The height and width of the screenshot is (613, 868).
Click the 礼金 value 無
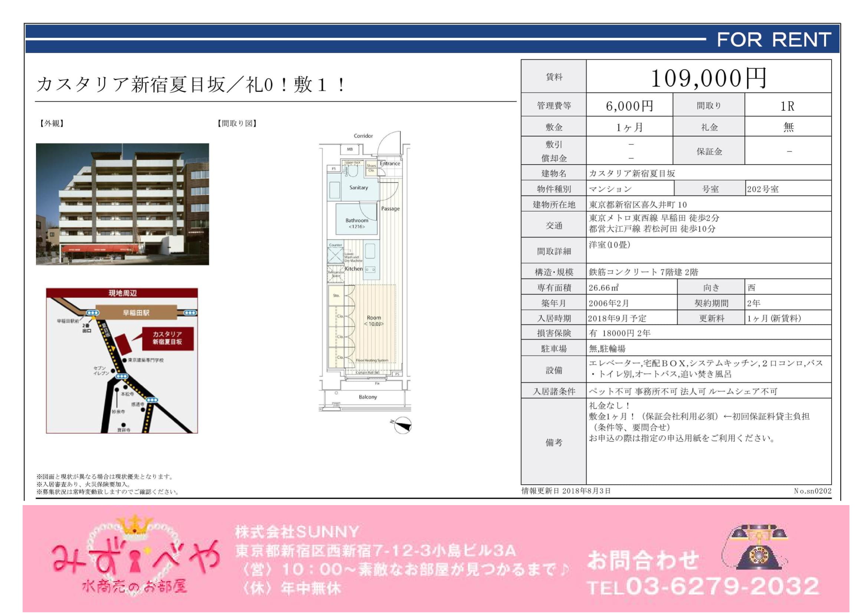[788, 127]
